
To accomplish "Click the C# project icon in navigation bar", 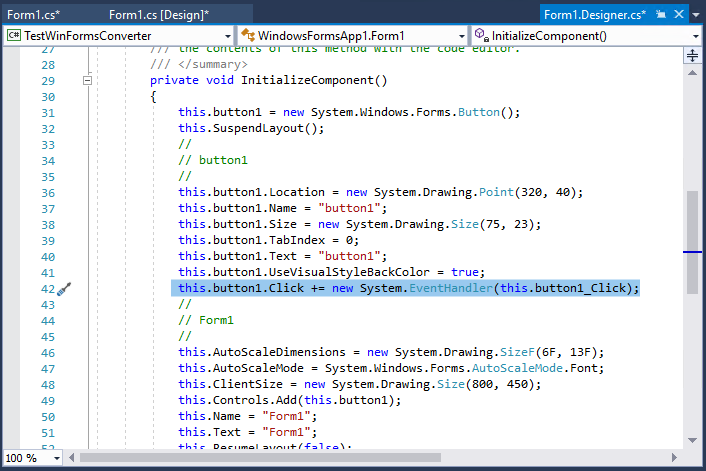I will pos(14,35).
